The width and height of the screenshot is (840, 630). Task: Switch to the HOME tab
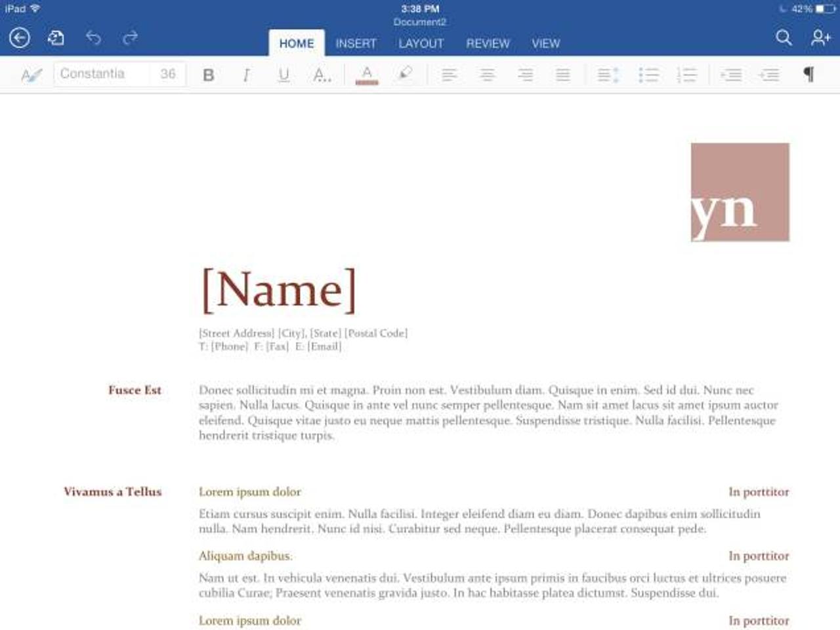297,43
